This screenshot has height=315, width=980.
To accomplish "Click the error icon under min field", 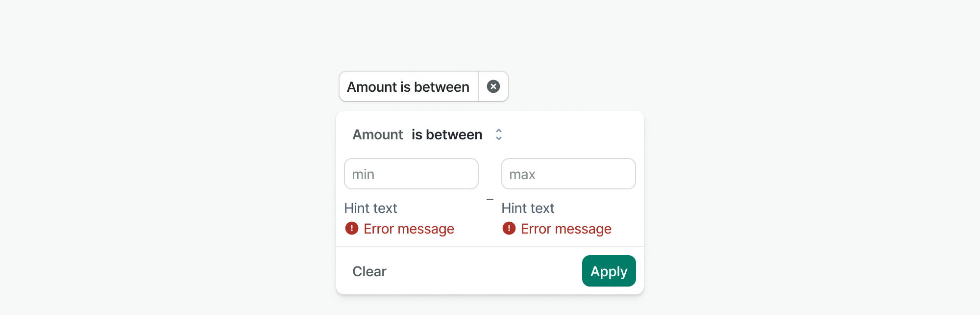I will (x=352, y=228).
